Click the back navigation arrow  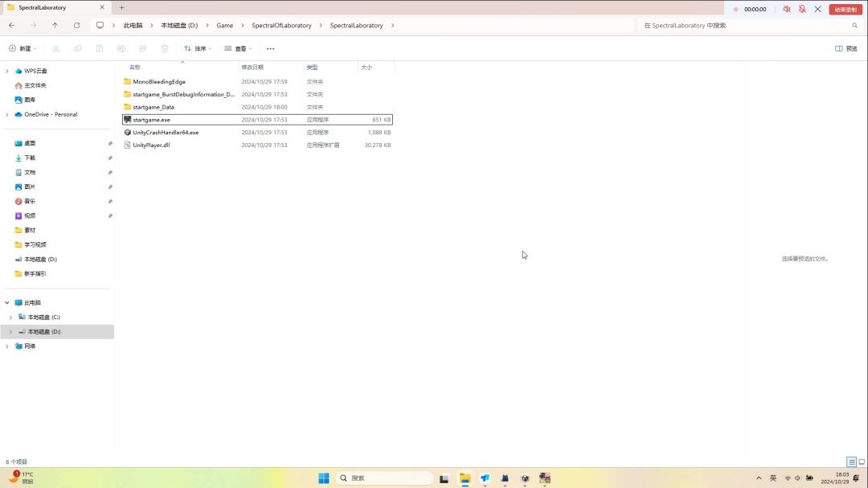11,25
